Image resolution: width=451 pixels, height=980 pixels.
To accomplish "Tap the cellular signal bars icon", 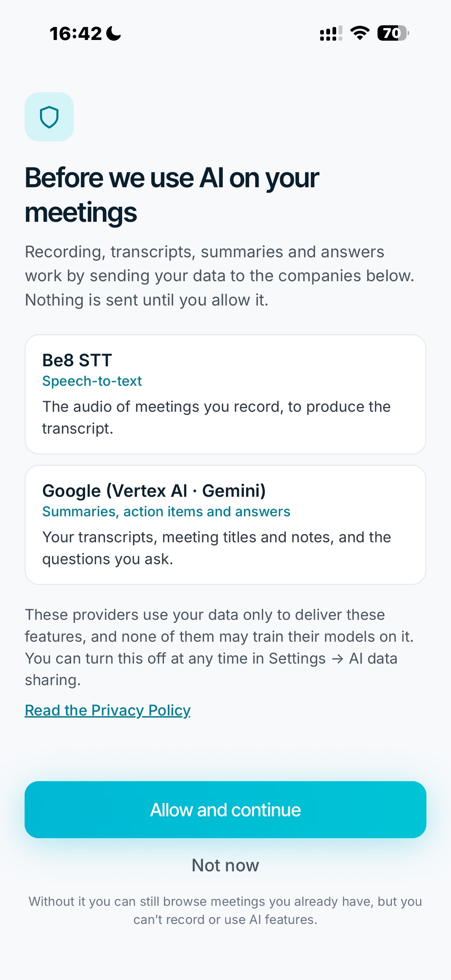I will 331,33.
